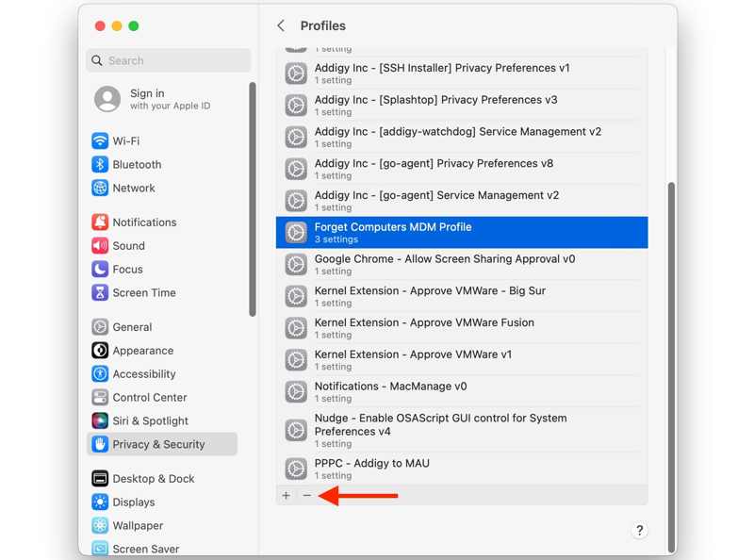Select Addigy [addigy-watchdog] Service Management v2
Viewport: 754px width, 560px height.
(462, 137)
